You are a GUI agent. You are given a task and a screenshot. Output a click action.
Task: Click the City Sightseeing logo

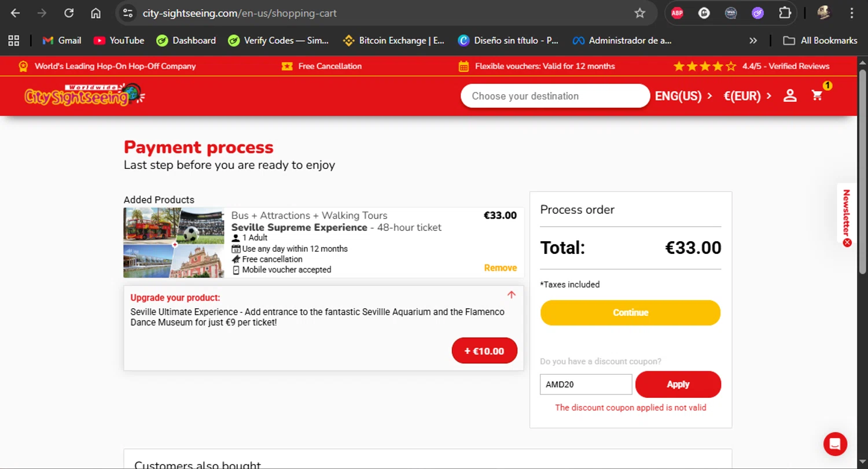pyautogui.click(x=84, y=95)
